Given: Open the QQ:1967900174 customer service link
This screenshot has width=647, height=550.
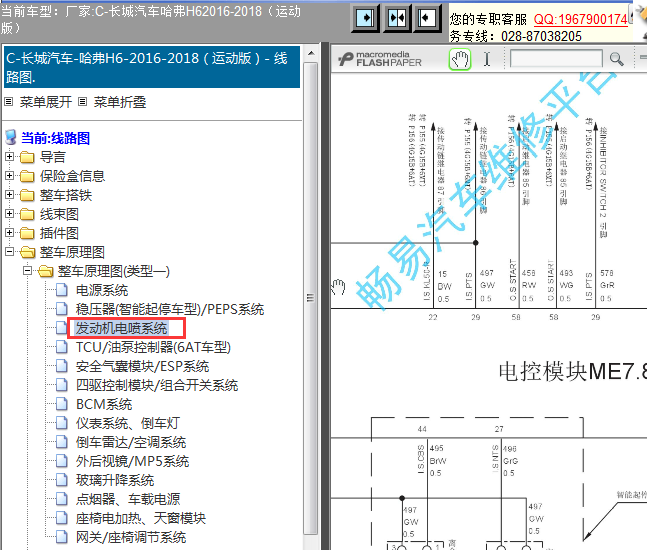Looking at the screenshot, I should pyautogui.click(x=581, y=19).
